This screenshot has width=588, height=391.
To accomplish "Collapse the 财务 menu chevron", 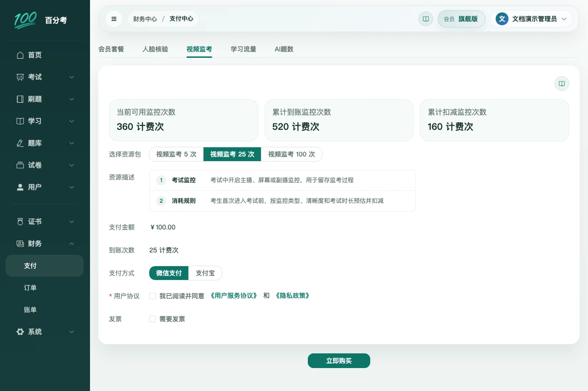I will [72, 244].
